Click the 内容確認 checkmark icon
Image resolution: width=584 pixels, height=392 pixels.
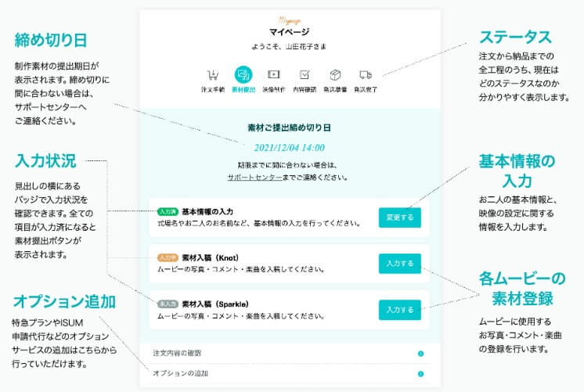point(305,75)
